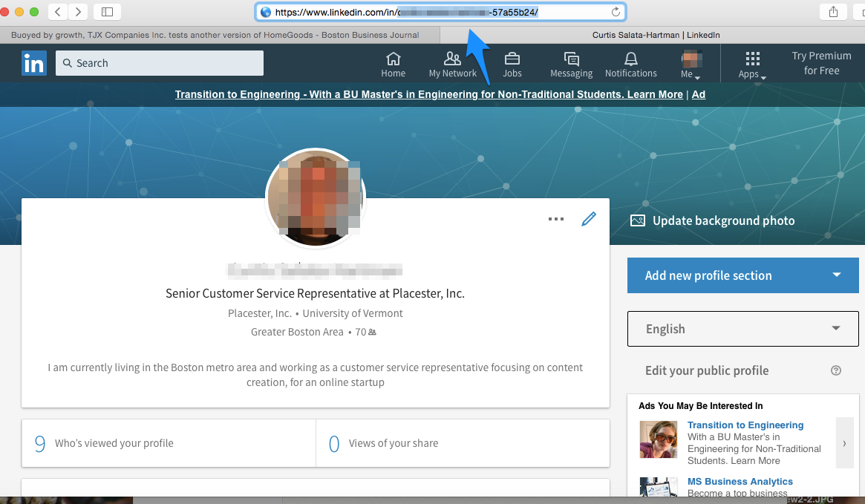This screenshot has height=504, width=865.
Task: Switch to the Curtis Salata-Hartman LinkedIn tab
Action: click(656, 35)
